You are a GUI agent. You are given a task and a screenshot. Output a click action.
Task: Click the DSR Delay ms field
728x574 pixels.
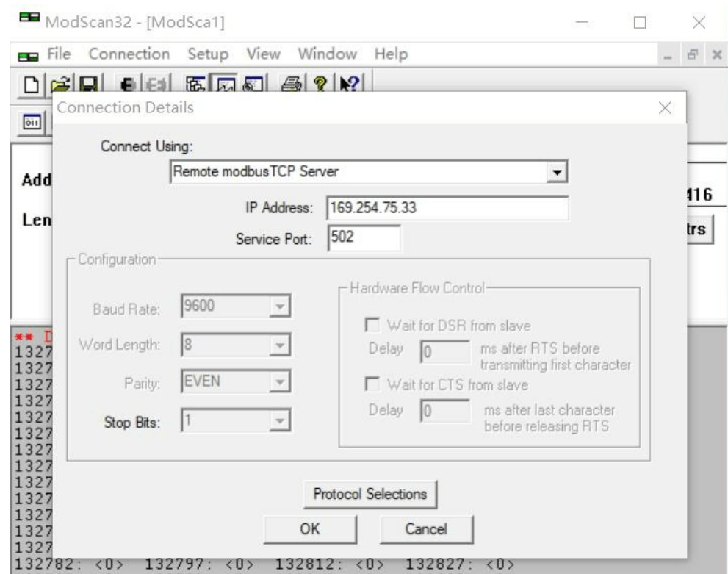(x=444, y=351)
